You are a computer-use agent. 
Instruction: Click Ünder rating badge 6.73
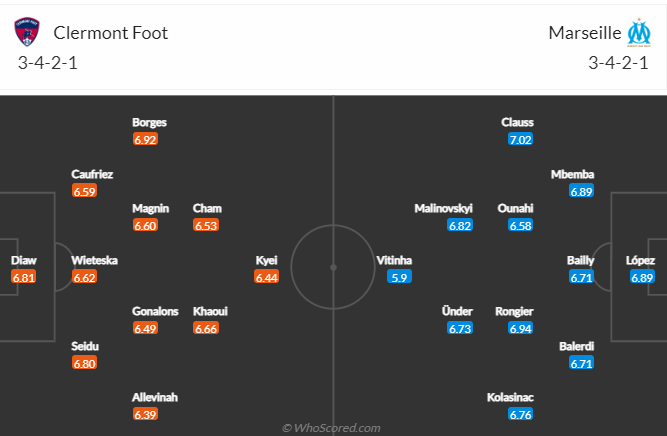point(460,328)
